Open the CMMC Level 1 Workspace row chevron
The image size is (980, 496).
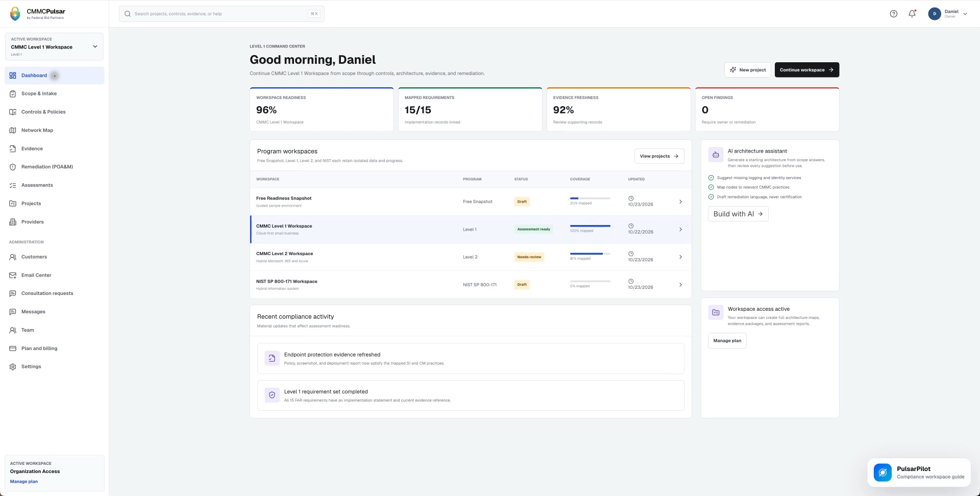(x=680, y=230)
